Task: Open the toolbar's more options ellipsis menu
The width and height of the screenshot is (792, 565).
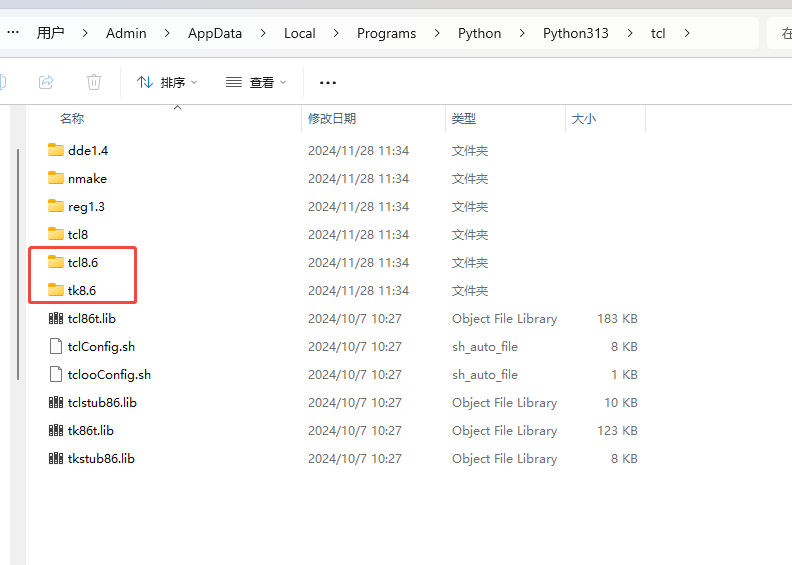Action: tap(328, 82)
